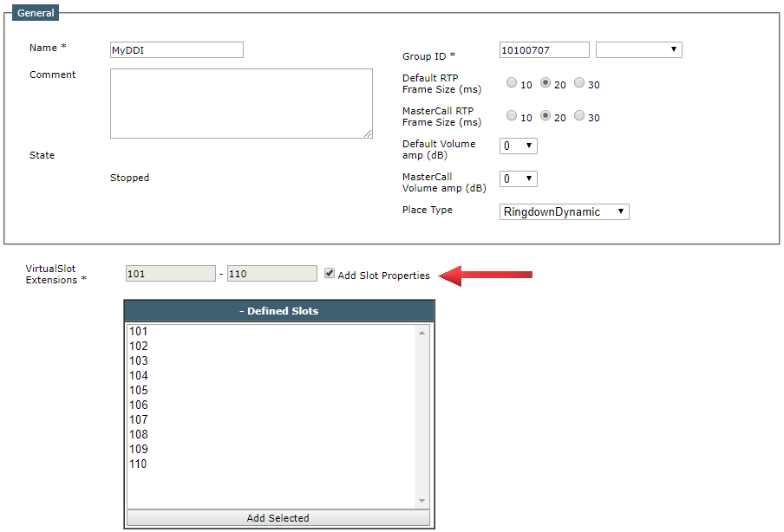Screen dimensions: 784x532
Task: Select slot 101 in Defined Slots
Action: click(271, 331)
